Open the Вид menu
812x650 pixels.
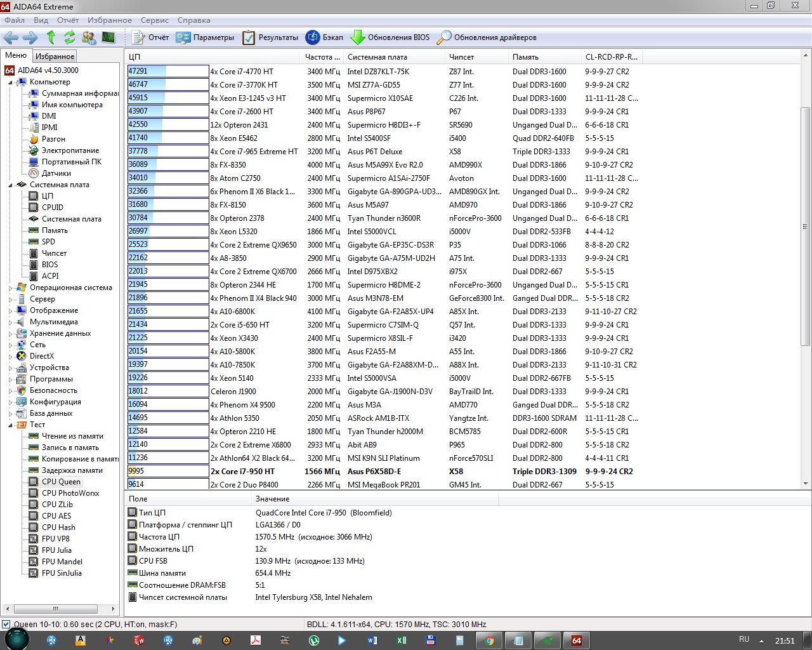[x=41, y=20]
